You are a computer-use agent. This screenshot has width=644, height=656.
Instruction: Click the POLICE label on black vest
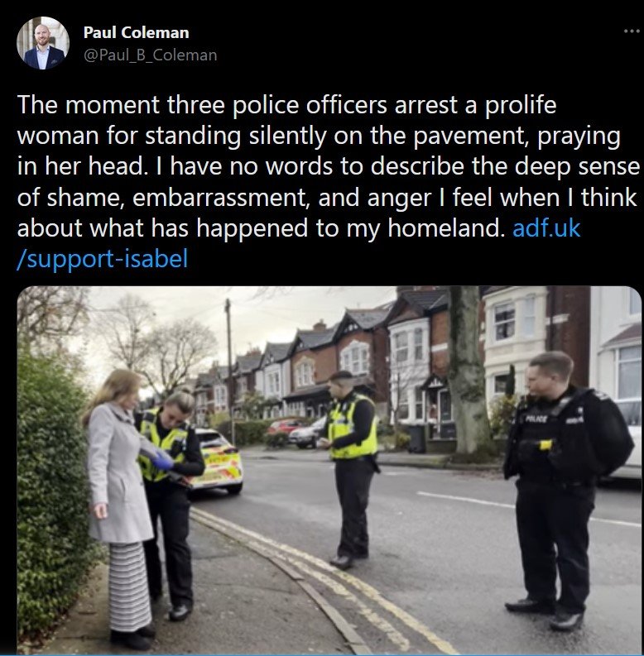[536, 419]
